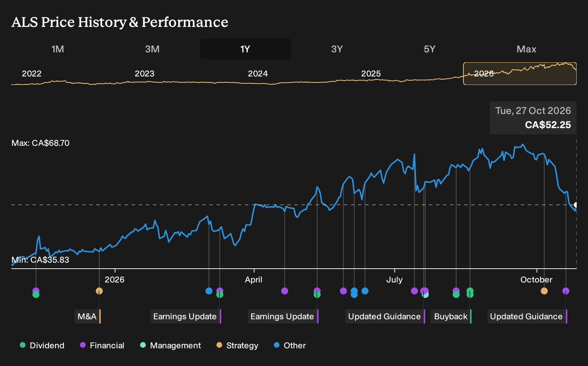
Task: Click the July axis label
Action: pyautogui.click(x=394, y=280)
